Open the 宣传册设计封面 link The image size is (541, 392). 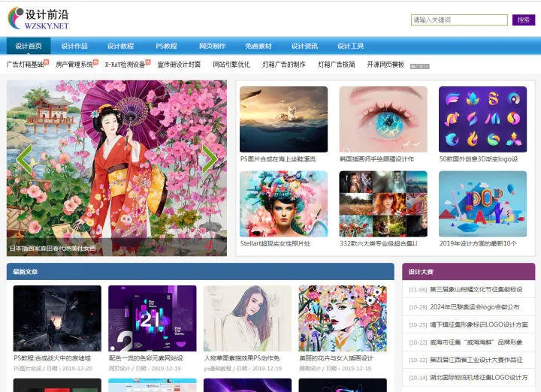tap(179, 65)
